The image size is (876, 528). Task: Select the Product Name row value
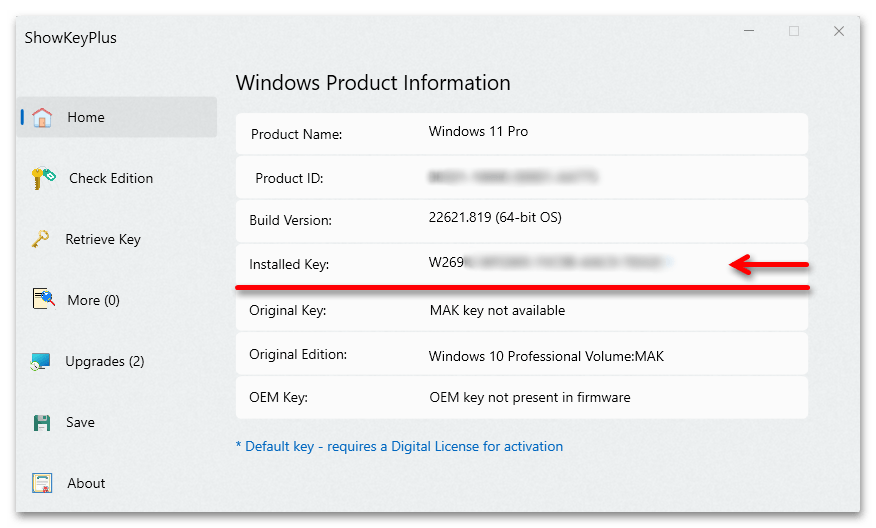(x=478, y=132)
